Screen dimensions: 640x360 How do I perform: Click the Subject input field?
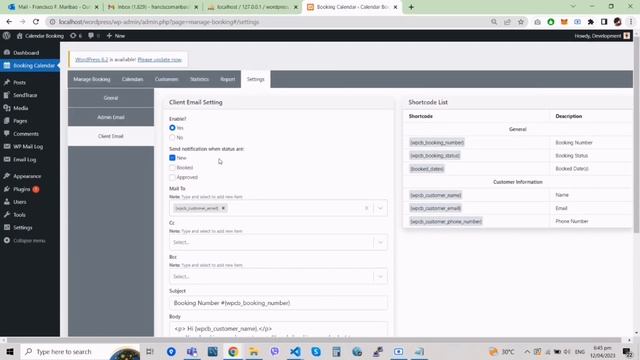[278, 303]
